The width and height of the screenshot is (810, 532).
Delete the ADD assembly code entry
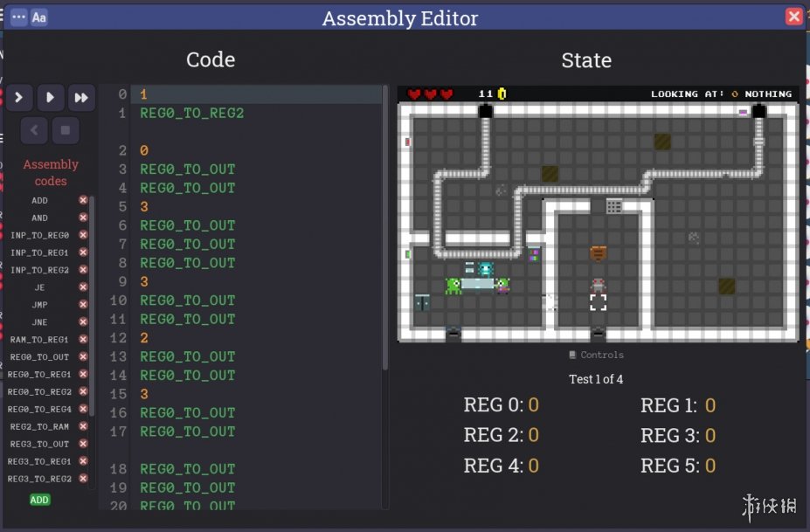83,201
